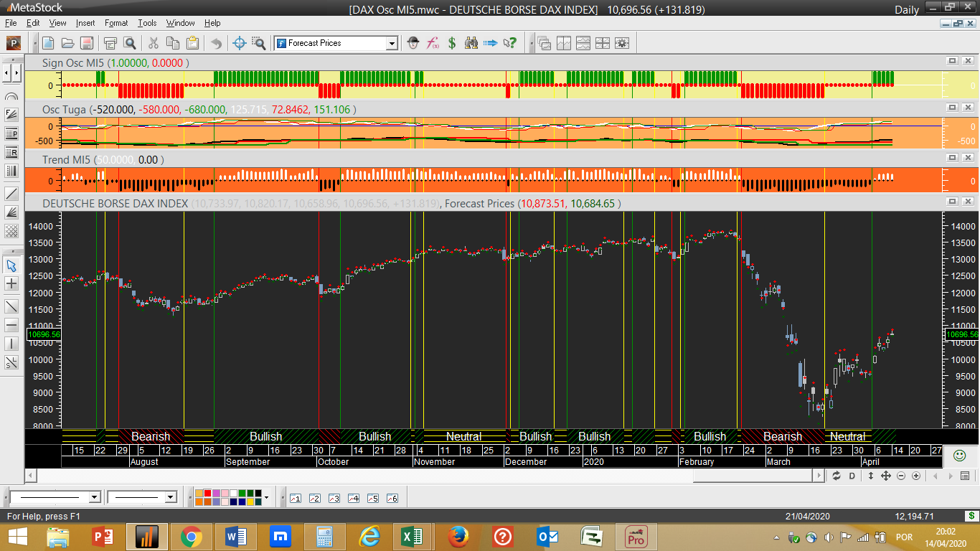This screenshot has width=980, height=551.
Task: Open the Tools menu
Action: 147,23
